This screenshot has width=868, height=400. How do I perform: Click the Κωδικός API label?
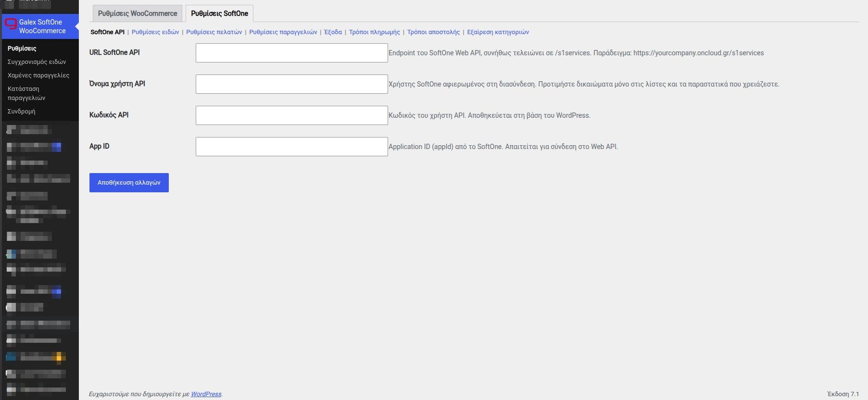[x=109, y=115]
